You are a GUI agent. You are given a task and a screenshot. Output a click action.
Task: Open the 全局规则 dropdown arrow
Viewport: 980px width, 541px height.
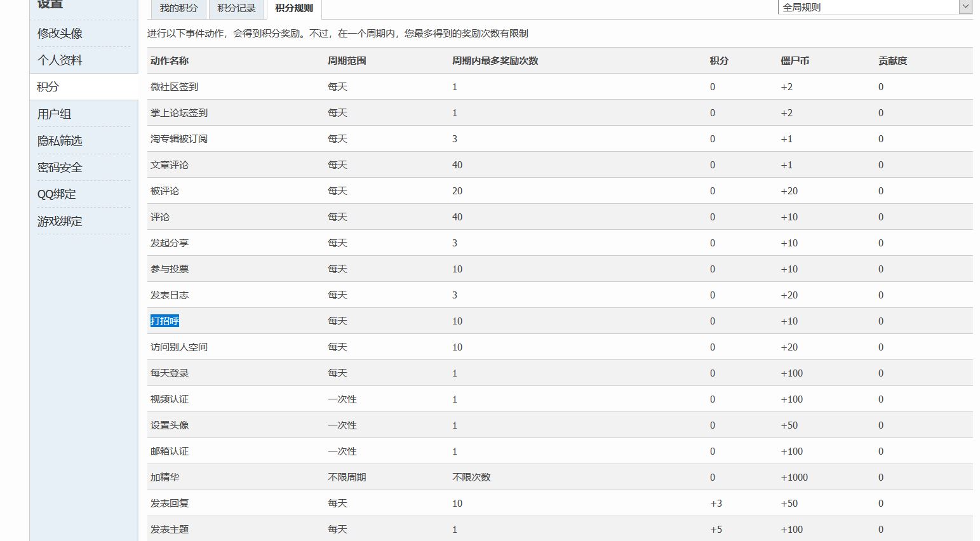coord(965,7)
